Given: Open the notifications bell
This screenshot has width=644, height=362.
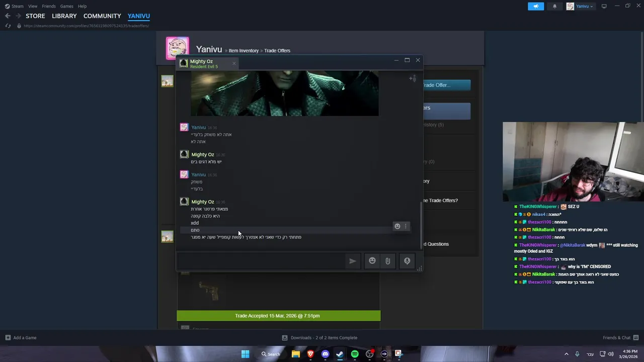Looking at the screenshot, I should (x=555, y=6).
